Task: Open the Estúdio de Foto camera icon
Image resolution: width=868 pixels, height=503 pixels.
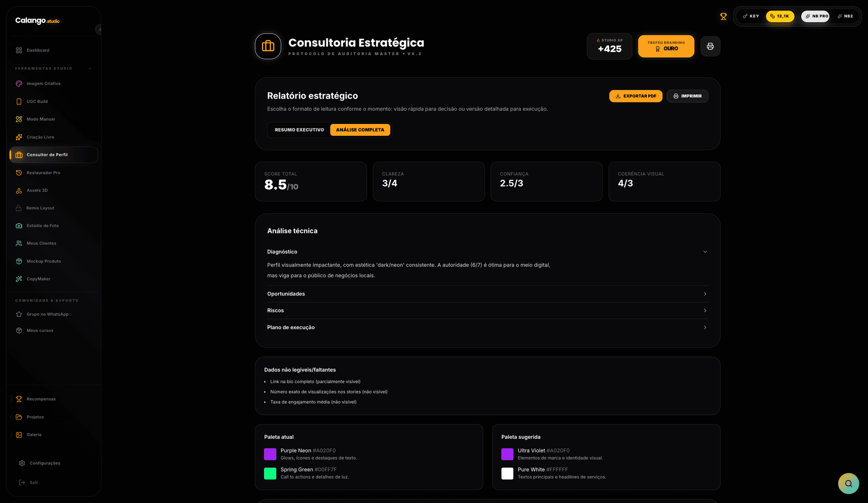Action: pyautogui.click(x=19, y=226)
